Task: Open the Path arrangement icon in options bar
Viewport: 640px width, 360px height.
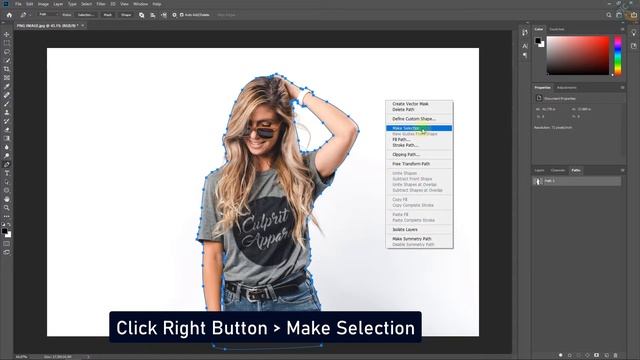Action: (x=164, y=15)
